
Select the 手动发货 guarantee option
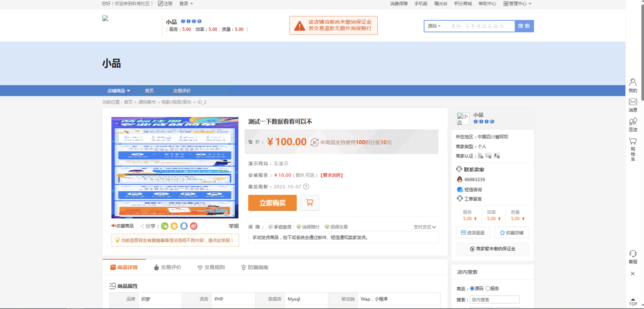pyautogui.click(x=280, y=227)
